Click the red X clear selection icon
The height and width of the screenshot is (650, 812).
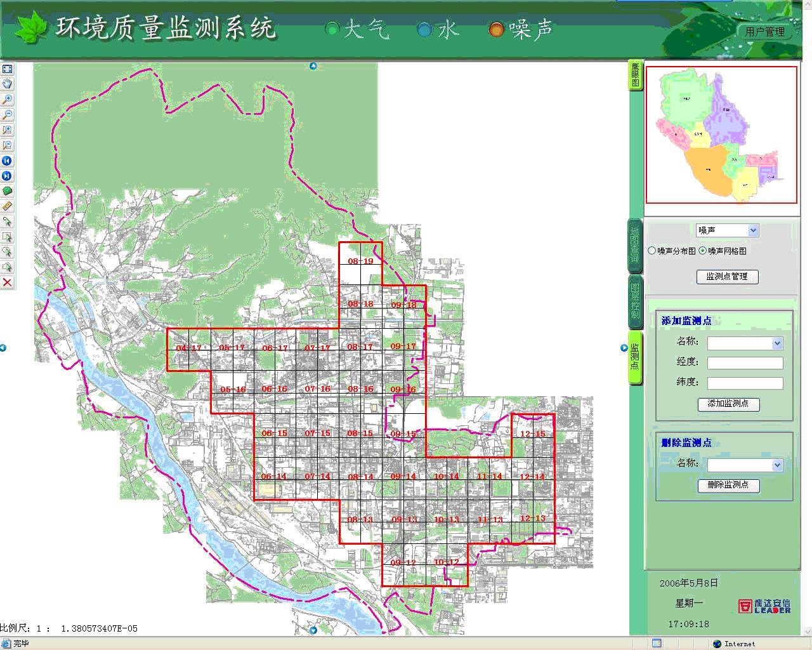coord(7,282)
